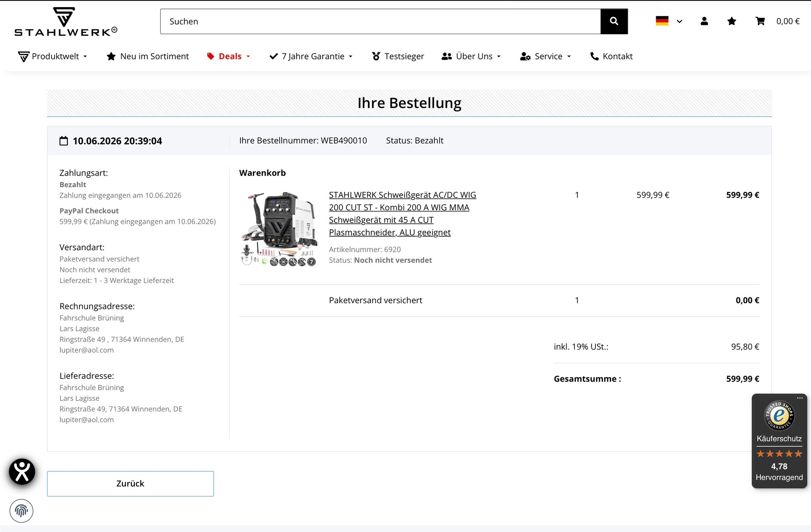The image size is (811, 532).
Task: Click Gesamtsumme label
Action: click(x=587, y=379)
